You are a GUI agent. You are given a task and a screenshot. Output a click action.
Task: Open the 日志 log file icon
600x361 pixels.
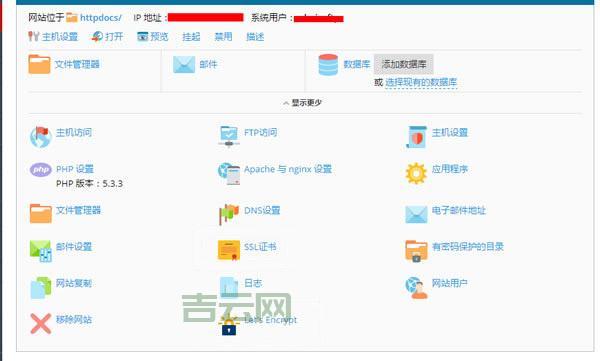[x=229, y=287]
